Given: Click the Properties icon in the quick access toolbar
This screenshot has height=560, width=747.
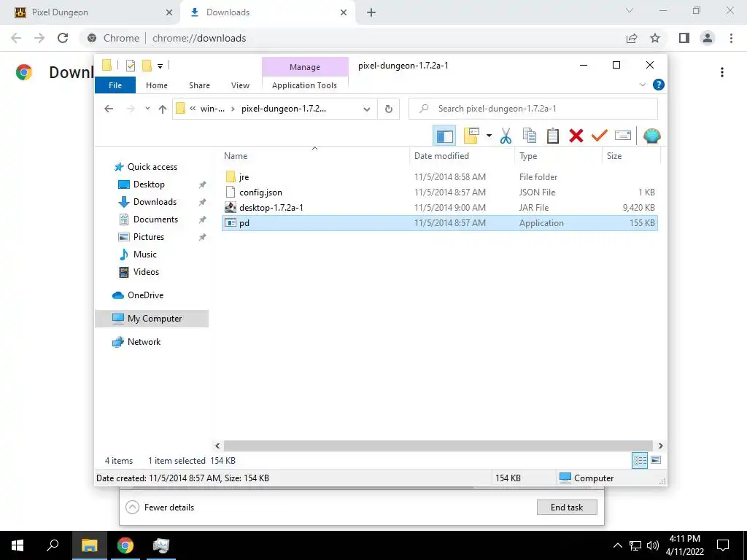Looking at the screenshot, I should pos(130,66).
